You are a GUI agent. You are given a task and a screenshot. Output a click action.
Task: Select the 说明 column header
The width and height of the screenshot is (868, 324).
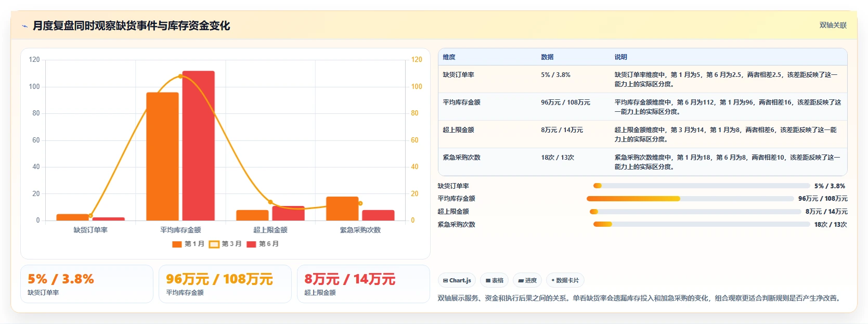pyautogui.click(x=620, y=57)
